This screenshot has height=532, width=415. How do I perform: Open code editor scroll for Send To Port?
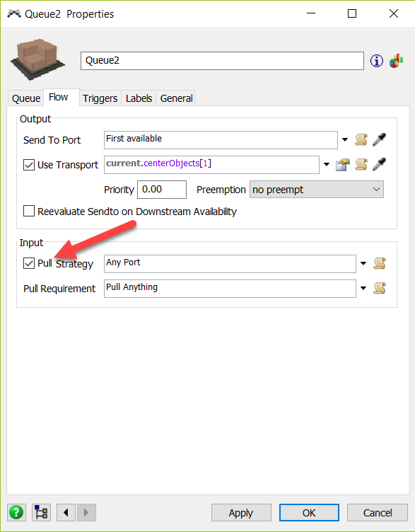(361, 139)
